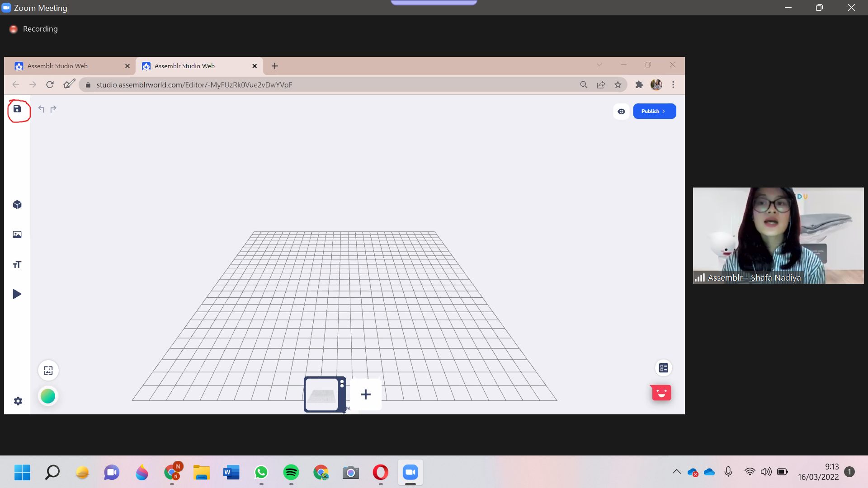Click the Publish button
Image resolution: width=868 pixels, height=488 pixels.
click(651, 111)
